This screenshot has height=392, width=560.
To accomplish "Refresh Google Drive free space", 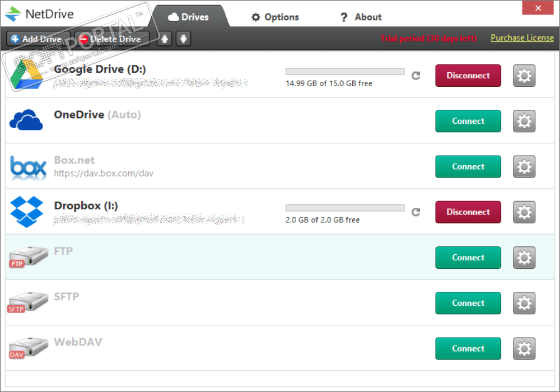I will click(416, 76).
